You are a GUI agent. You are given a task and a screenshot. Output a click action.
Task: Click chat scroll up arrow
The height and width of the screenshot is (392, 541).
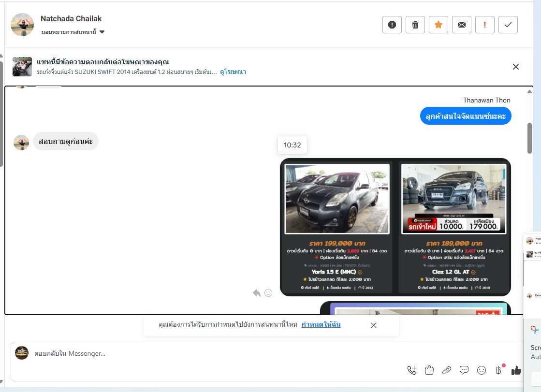tap(529, 91)
